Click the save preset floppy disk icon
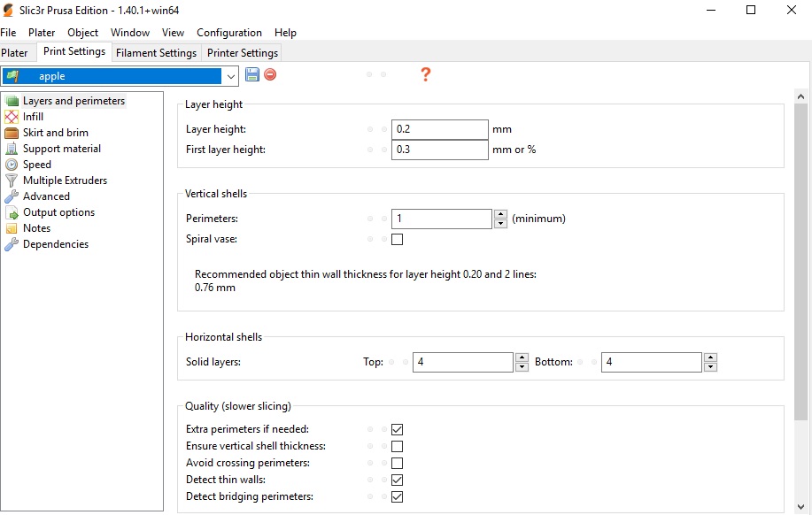The image size is (812, 515). point(252,75)
